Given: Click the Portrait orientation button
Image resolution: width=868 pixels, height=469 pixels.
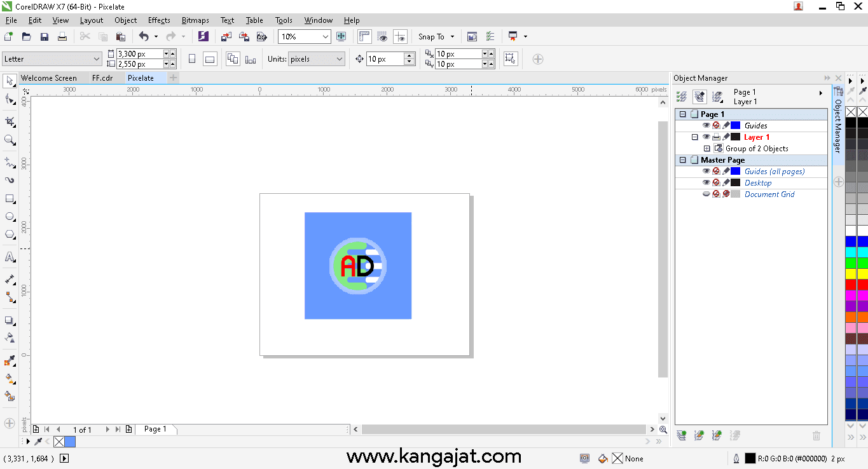Looking at the screenshot, I should coord(192,59).
